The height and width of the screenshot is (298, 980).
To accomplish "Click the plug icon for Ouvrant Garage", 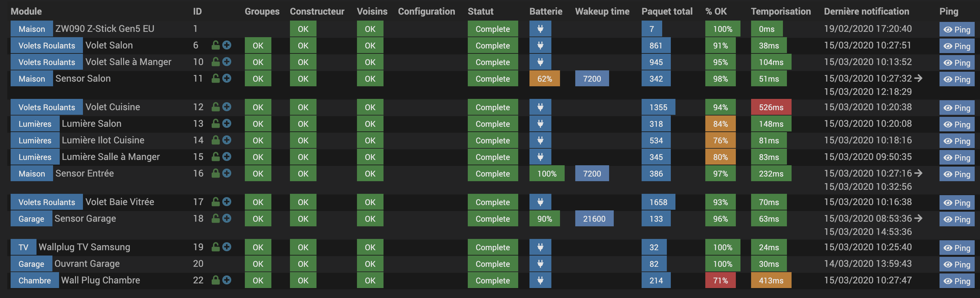I will (x=540, y=264).
